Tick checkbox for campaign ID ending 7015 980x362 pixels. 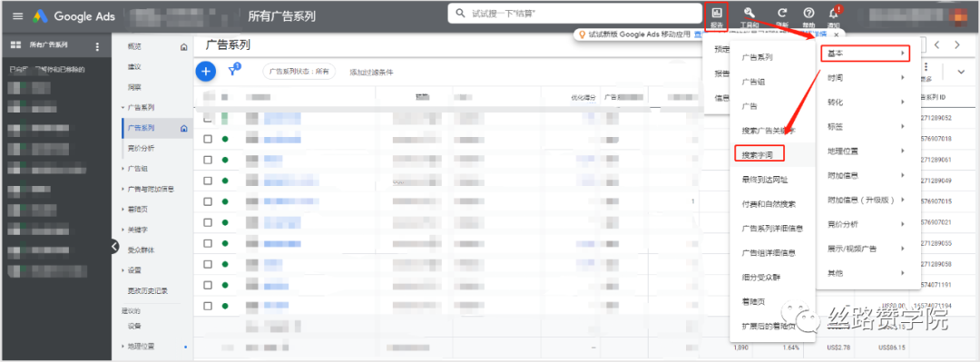tap(208, 201)
